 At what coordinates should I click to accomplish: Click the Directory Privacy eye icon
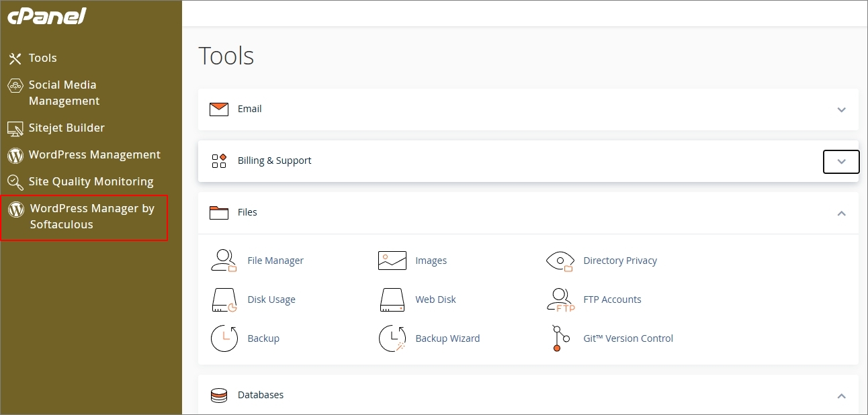(560, 261)
